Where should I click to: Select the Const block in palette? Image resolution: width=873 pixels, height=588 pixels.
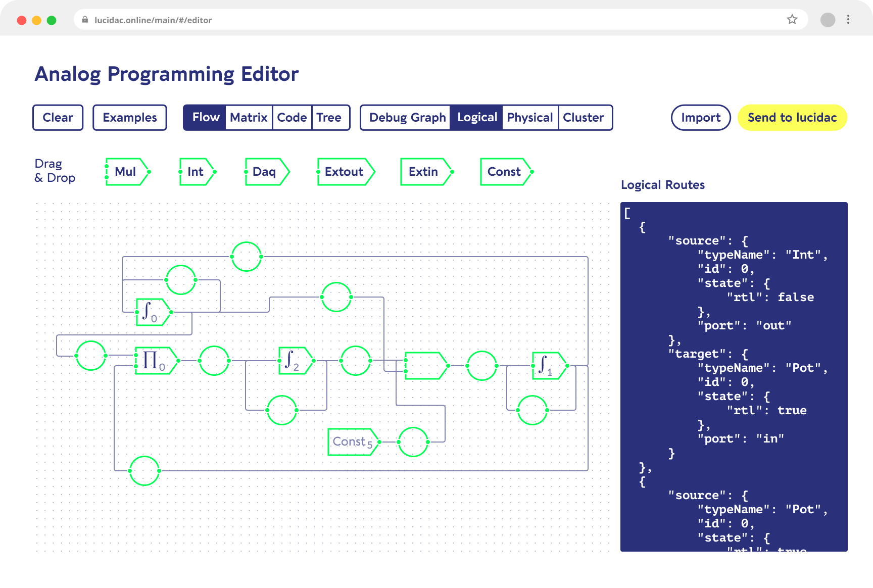click(x=506, y=172)
